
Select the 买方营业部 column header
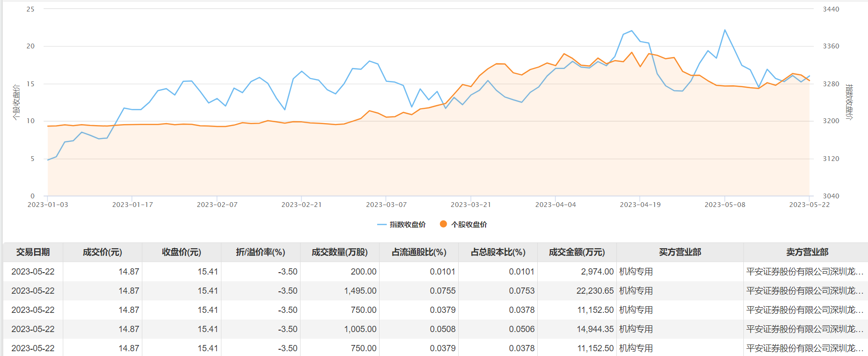click(x=680, y=252)
